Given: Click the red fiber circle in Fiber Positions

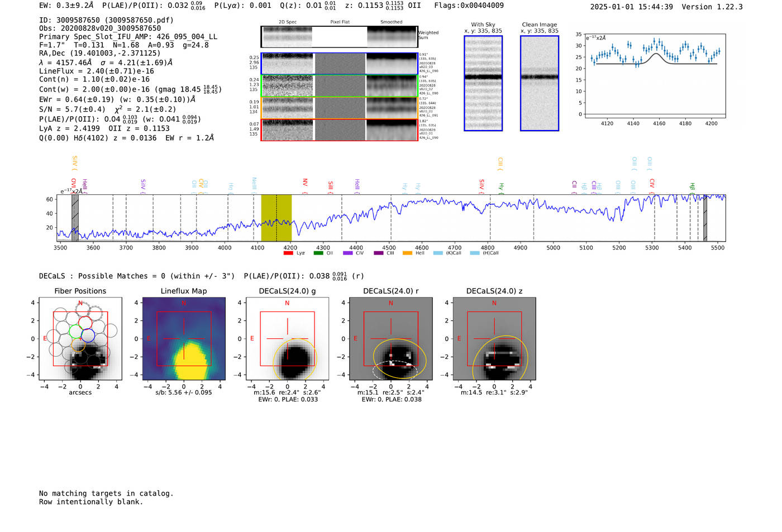Looking at the screenshot, I should point(85,323).
